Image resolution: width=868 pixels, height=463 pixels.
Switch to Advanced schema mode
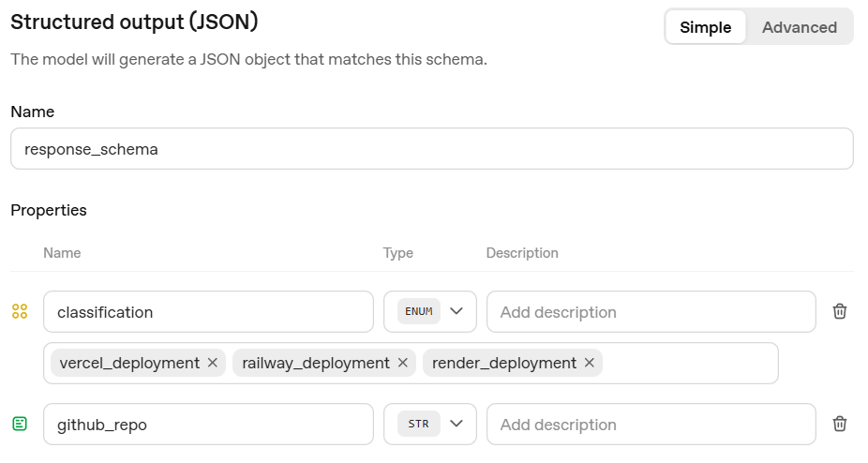coord(799,27)
